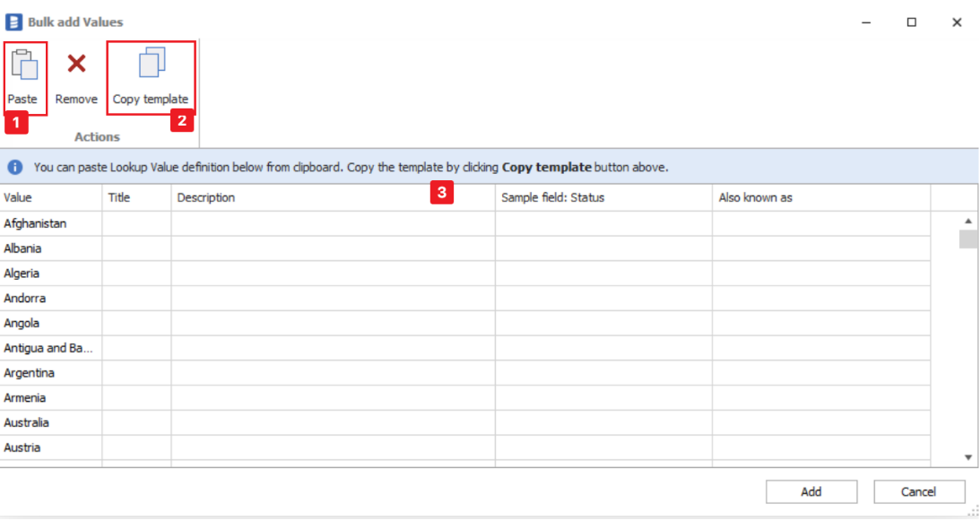Click the vertical scrollbar thumb
980x521 pixels.
point(968,239)
